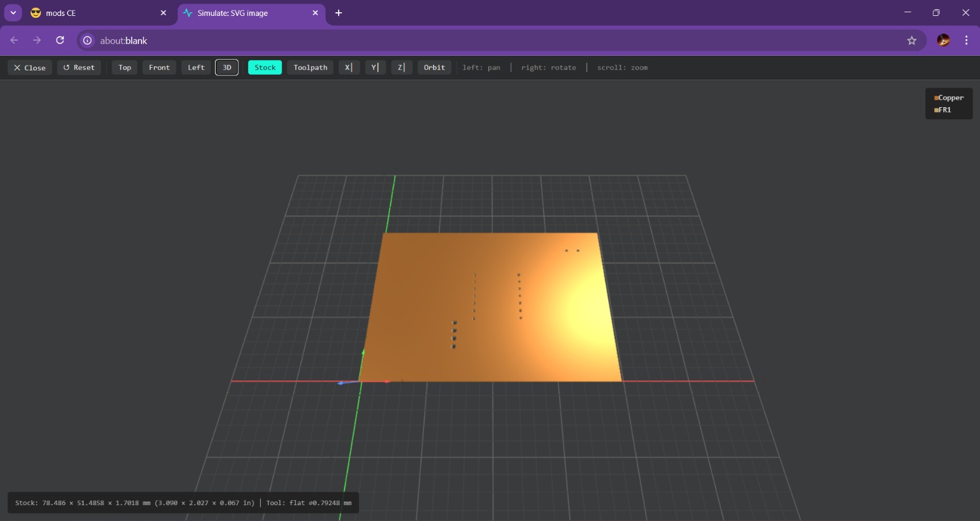Switch to Left view
Screen dimensions: 980x521
tap(196, 67)
